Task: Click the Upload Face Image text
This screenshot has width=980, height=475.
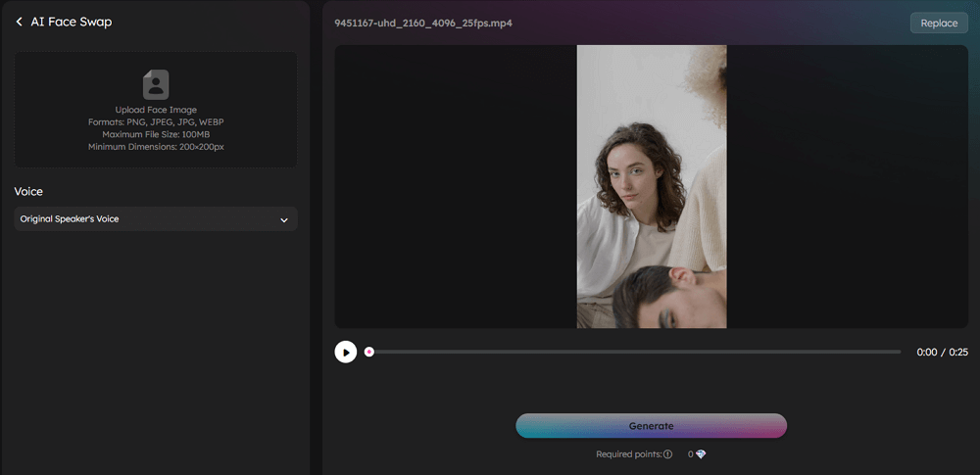Action: (156, 110)
